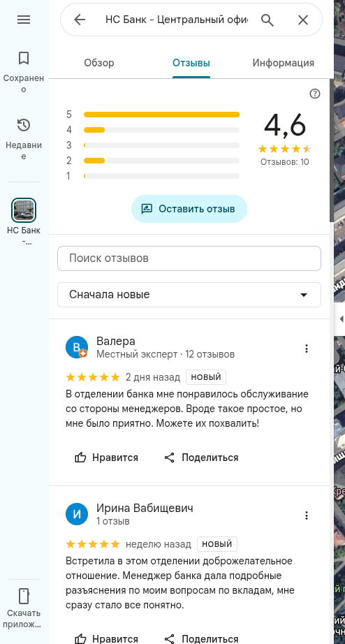Click the Отзывов: 10 count text
Screen dimensions: 345x644
pyautogui.click(x=285, y=162)
